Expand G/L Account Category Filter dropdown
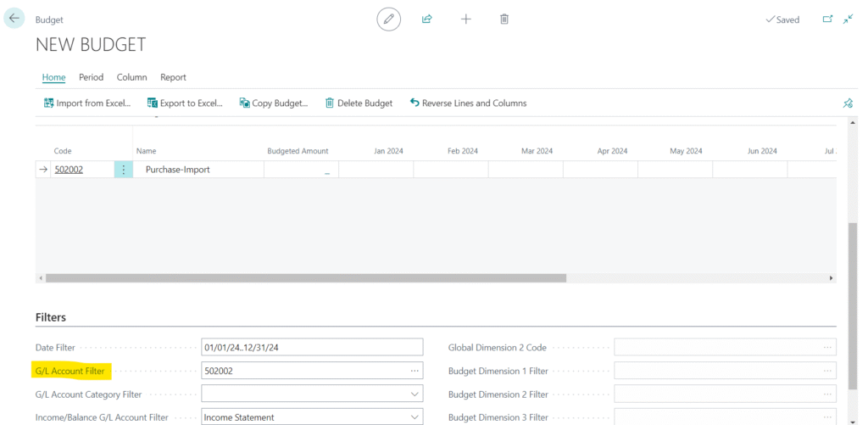Viewport: 868px width, 425px height. click(415, 394)
